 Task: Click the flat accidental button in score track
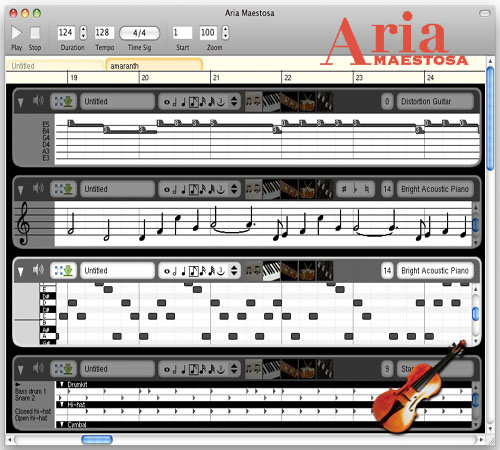(355, 189)
